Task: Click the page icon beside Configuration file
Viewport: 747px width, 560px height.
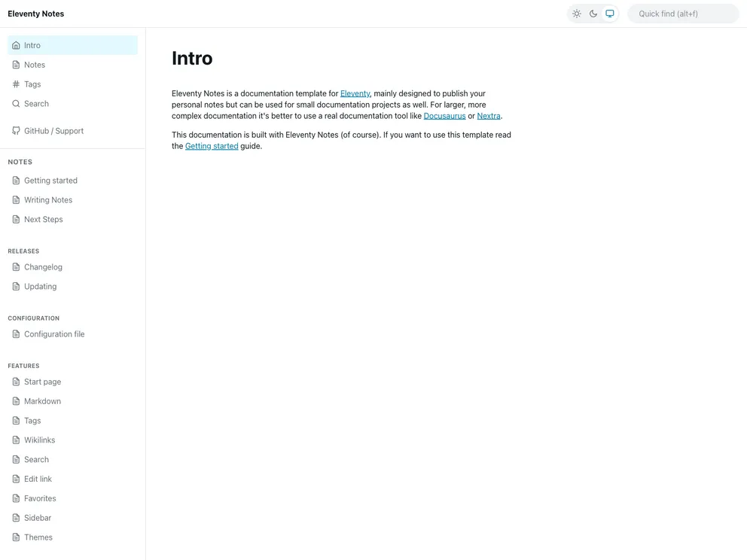Action: click(x=17, y=334)
